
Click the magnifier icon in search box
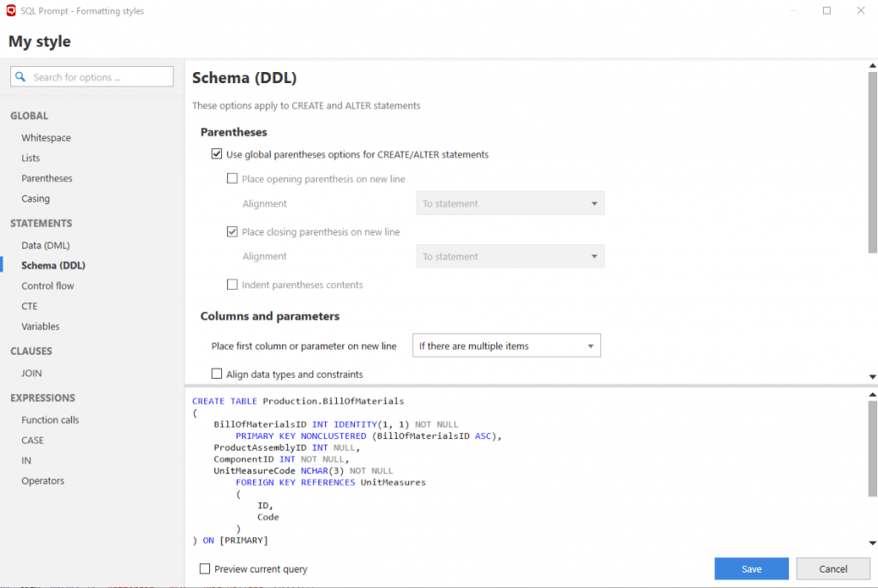pos(21,77)
